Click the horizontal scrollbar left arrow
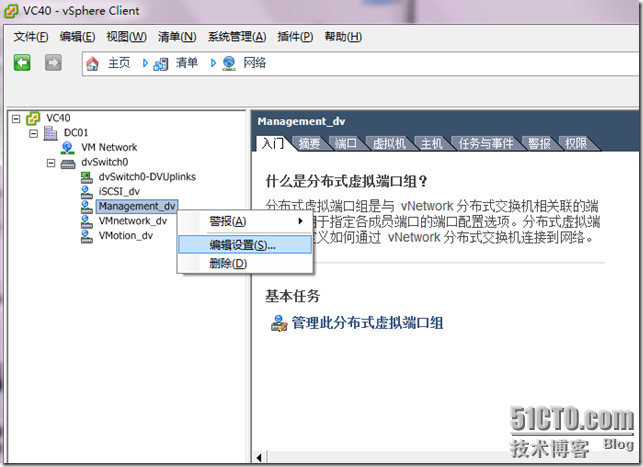Screen dimensions: 643x467 [259, 457]
